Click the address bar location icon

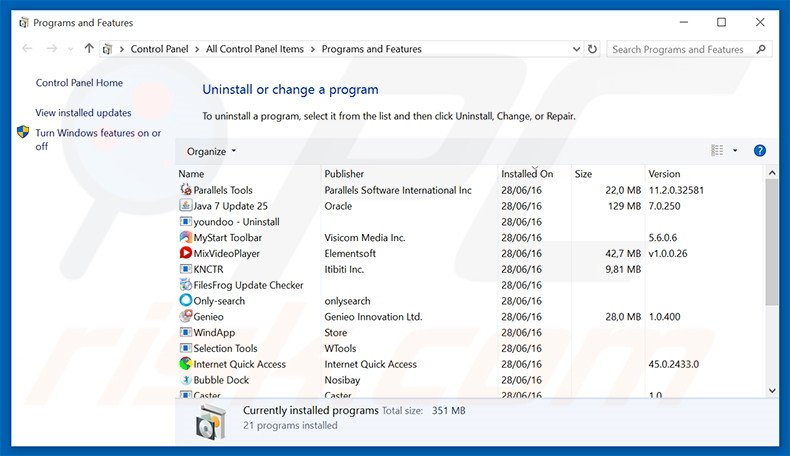coord(107,49)
